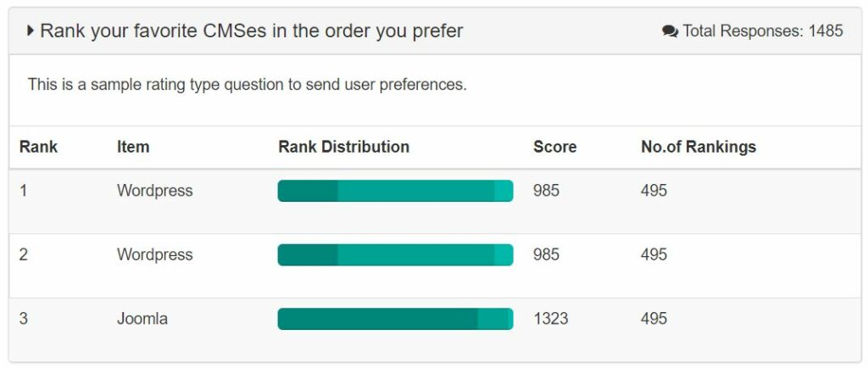The image size is (868, 368).
Task: Click the rank number 2 cell
Action: pyautogui.click(x=24, y=254)
